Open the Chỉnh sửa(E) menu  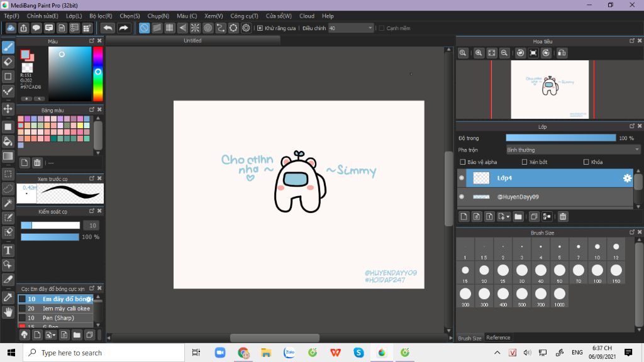[42, 16]
